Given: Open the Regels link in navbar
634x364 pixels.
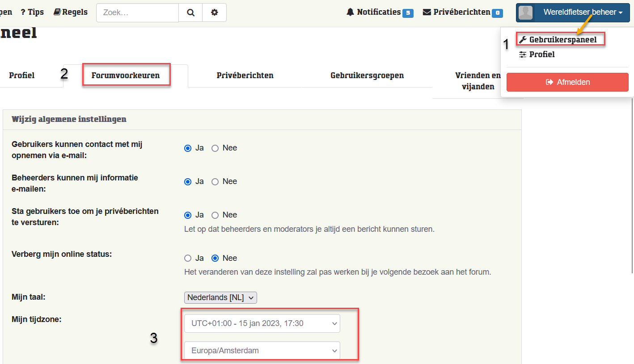Looking at the screenshot, I should click(x=71, y=12).
